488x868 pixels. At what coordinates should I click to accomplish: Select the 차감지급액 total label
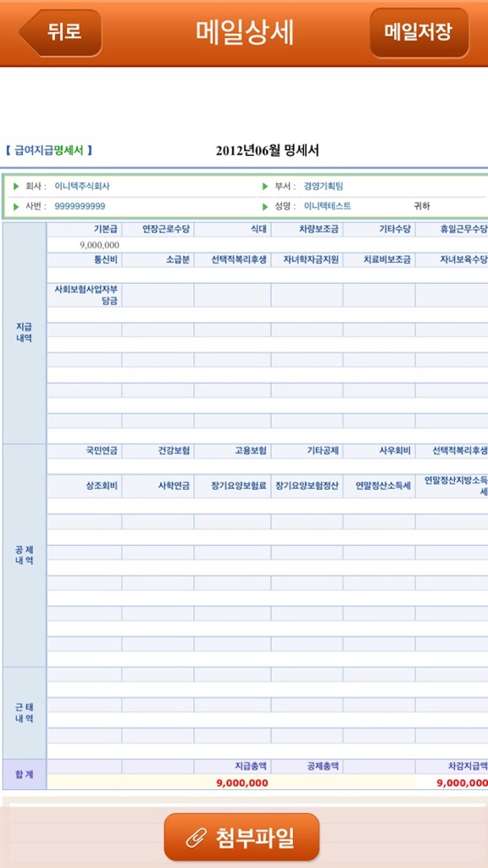coord(468,766)
